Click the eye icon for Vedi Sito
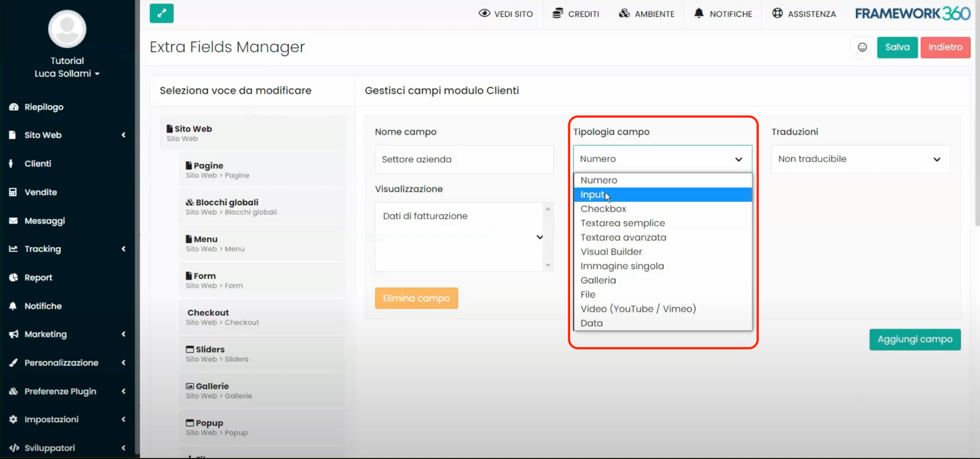This screenshot has height=459, width=980. click(x=484, y=13)
